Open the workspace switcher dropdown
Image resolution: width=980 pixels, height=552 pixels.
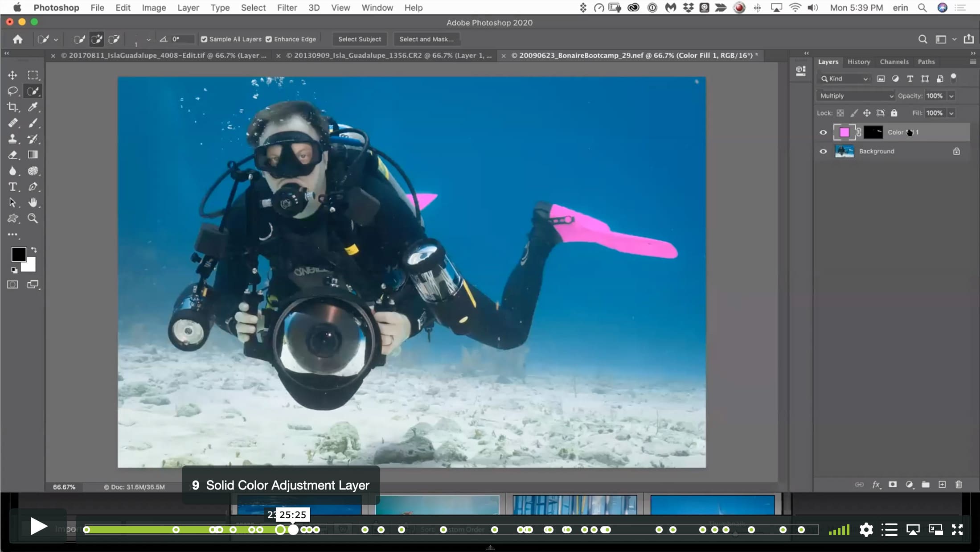pyautogui.click(x=954, y=39)
